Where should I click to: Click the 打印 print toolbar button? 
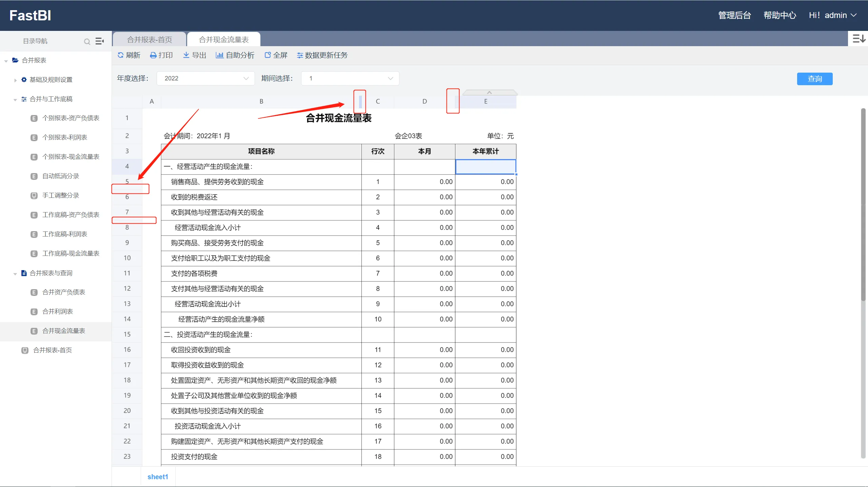click(161, 55)
